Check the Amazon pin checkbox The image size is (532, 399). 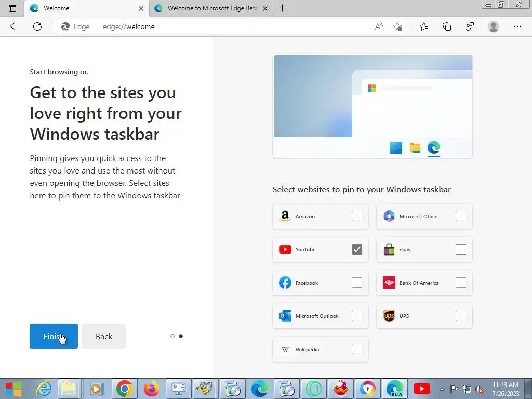pos(356,216)
